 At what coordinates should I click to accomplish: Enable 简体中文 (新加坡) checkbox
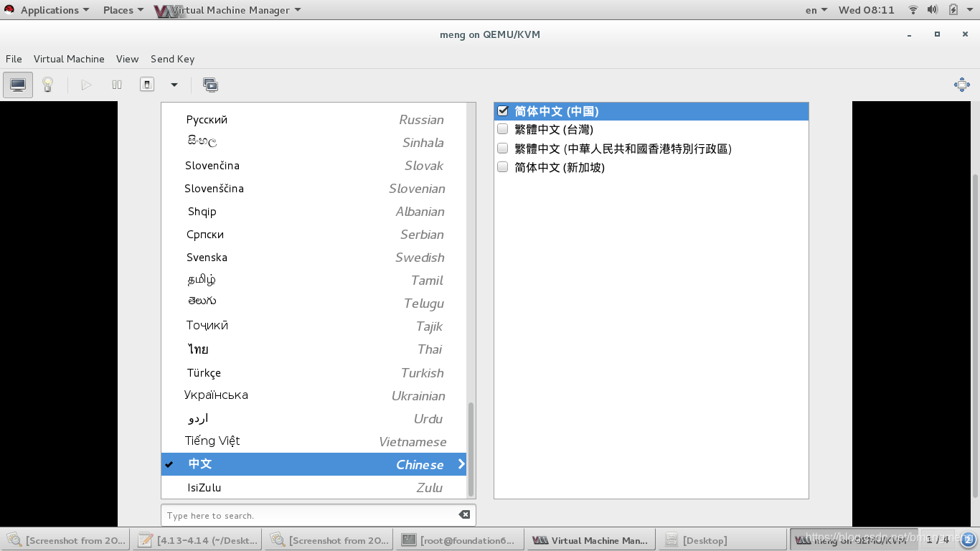(503, 167)
